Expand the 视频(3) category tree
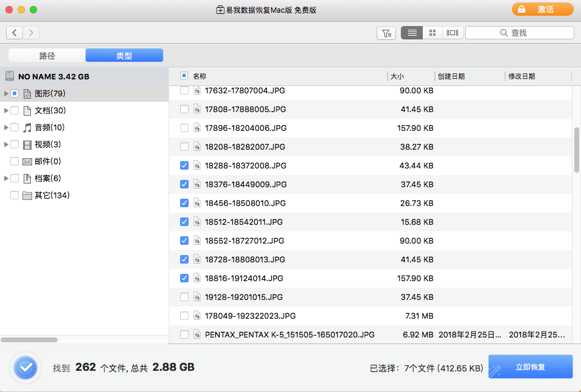581x392 pixels. (5, 144)
